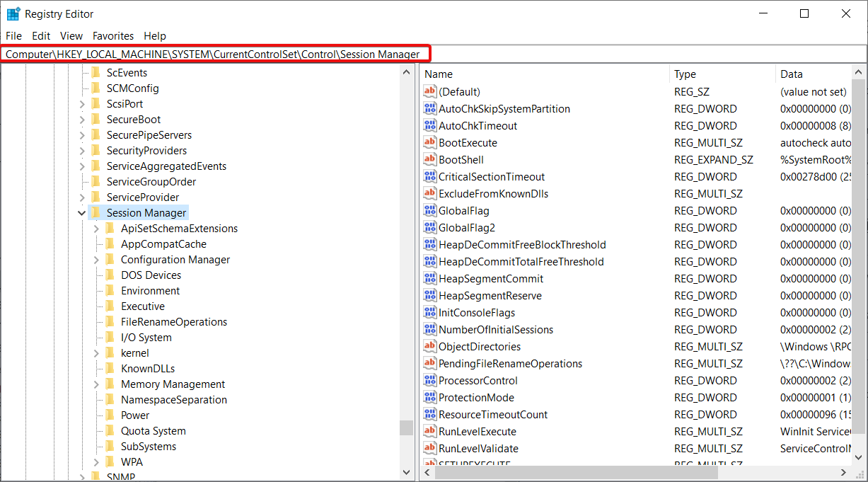Click the string icon next to RunLevelExecute
868x482 pixels.
[429, 431]
